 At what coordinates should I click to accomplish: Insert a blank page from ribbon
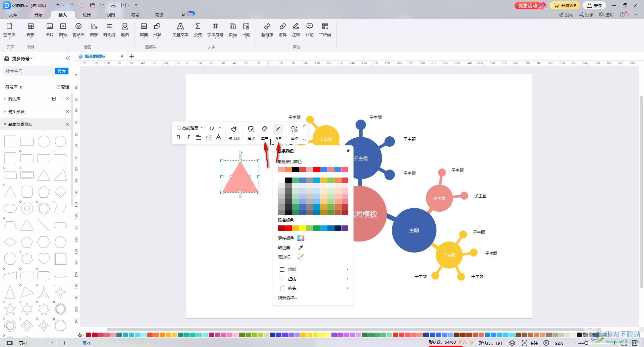tap(9, 30)
